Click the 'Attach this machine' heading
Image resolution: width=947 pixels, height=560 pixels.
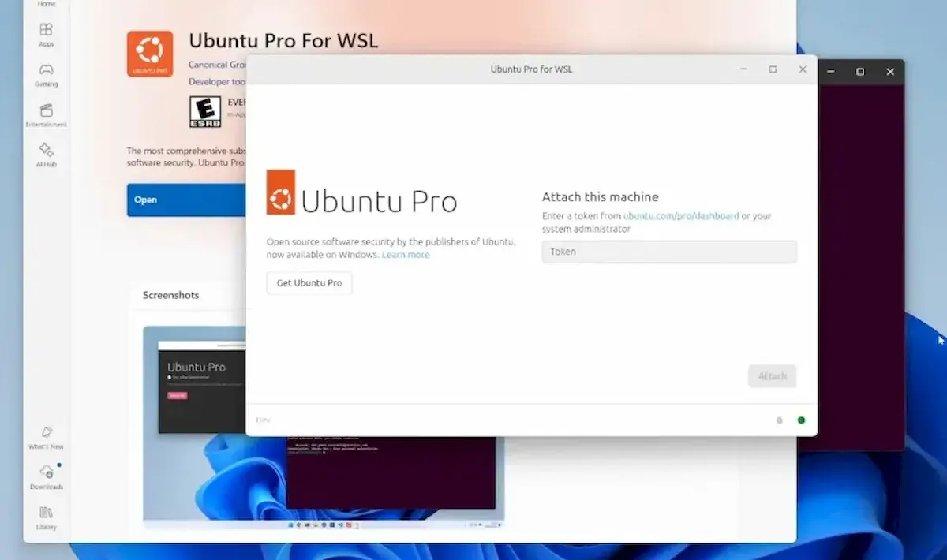click(600, 197)
